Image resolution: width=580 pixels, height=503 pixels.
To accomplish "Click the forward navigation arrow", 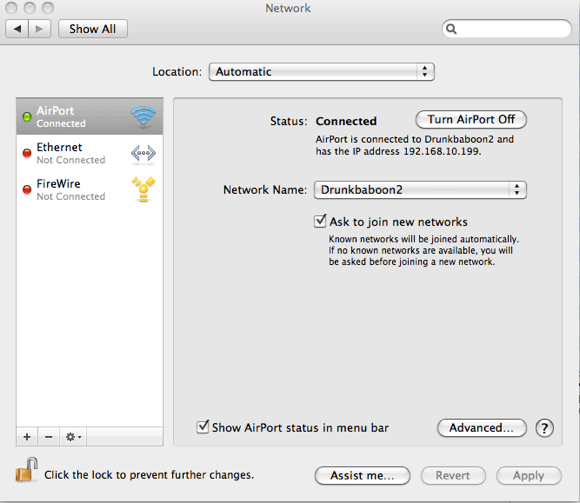I will pyautogui.click(x=40, y=29).
